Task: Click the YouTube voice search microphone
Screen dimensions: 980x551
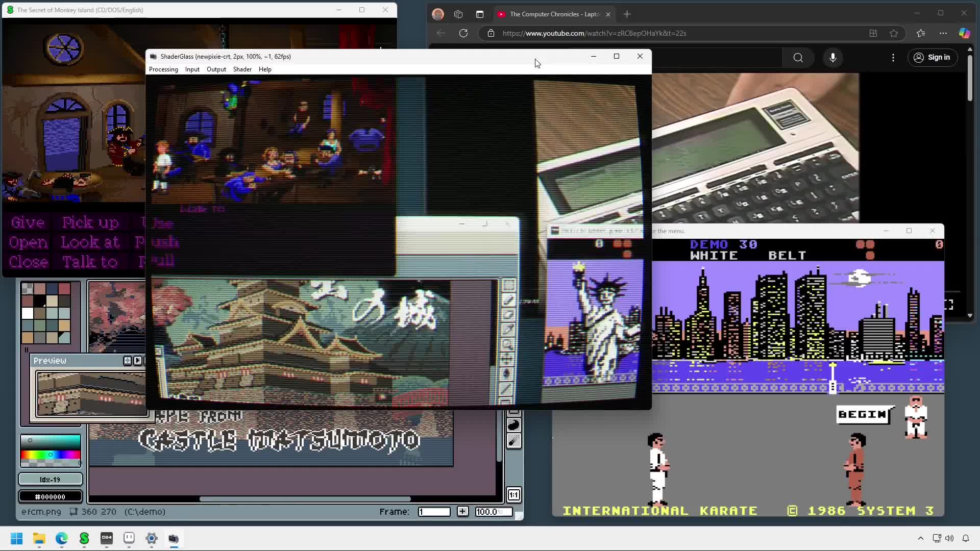Action: [832, 58]
